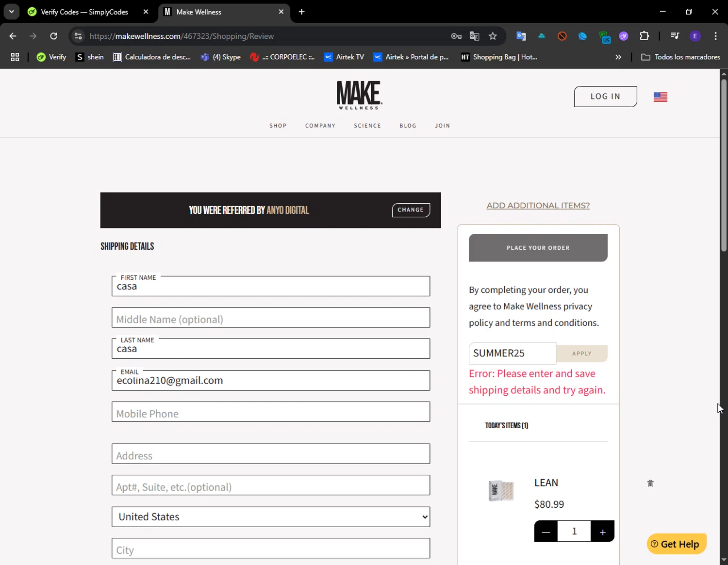Screen dimensions: 728x565
Task: Expand hidden bookmarks chevron
Action: 618,57
